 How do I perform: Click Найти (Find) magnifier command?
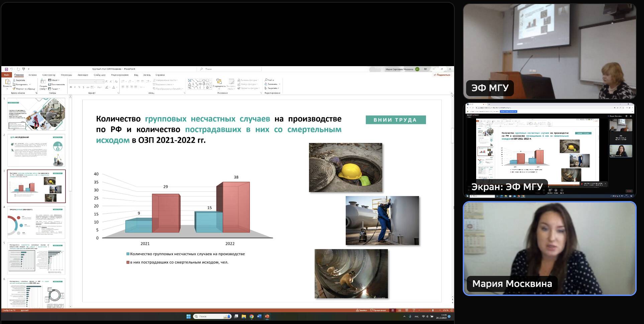[269, 80]
